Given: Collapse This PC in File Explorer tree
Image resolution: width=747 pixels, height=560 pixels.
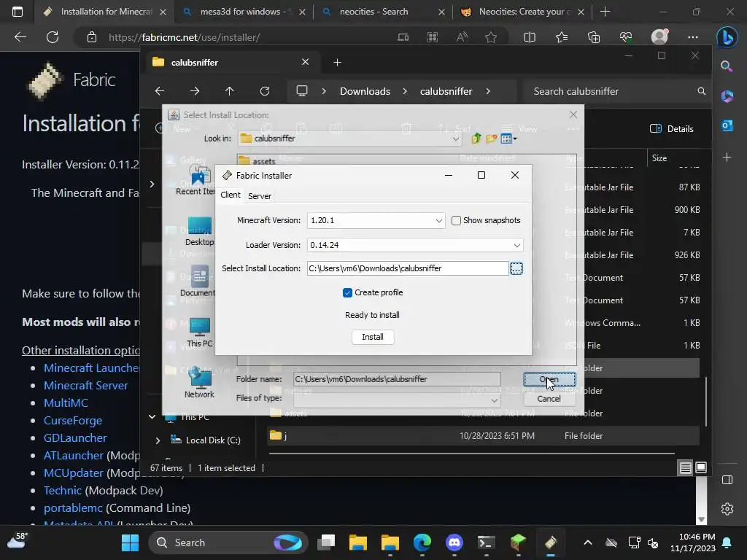Looking at the screenshot, I should click(152, 416).
